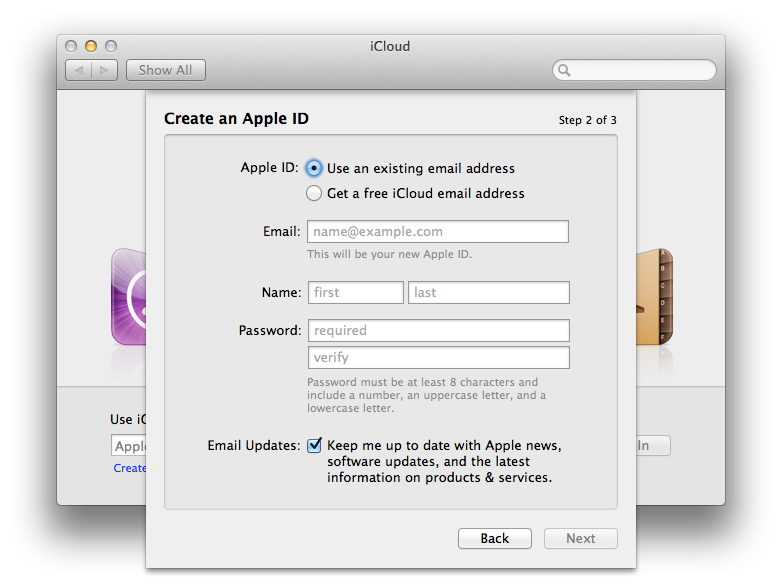This screenshot has width=782, height=584.
Task: Click the System Preferences search field
Action: 634,70
